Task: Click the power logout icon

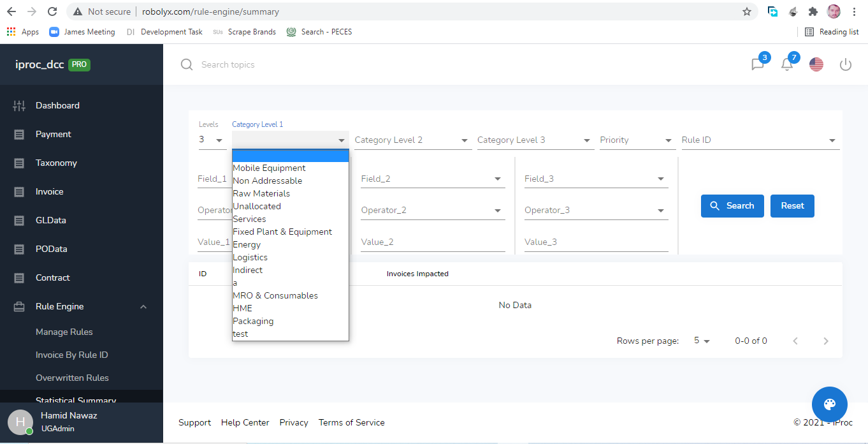Action: 846,64
